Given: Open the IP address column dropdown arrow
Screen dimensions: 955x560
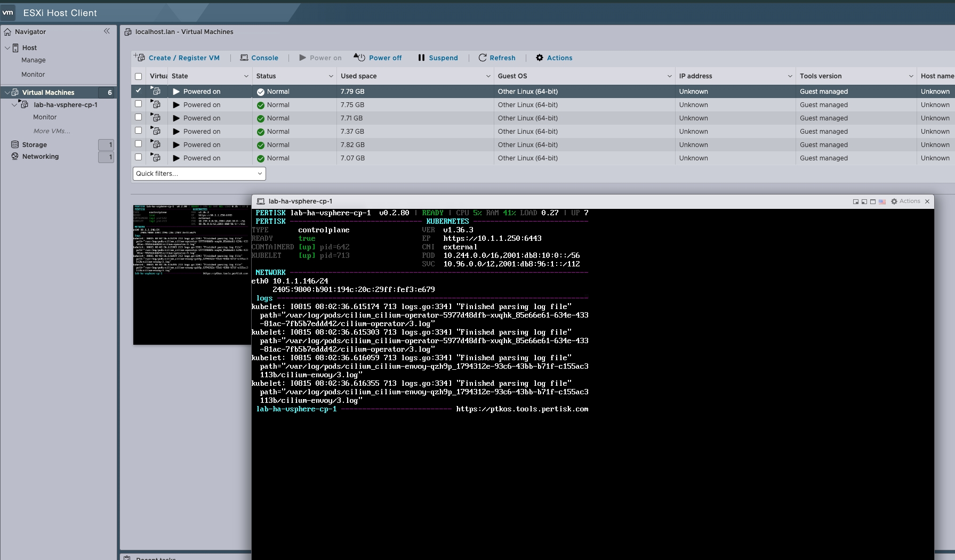Looking at the screenshot, I should click(x=790, y=76).
